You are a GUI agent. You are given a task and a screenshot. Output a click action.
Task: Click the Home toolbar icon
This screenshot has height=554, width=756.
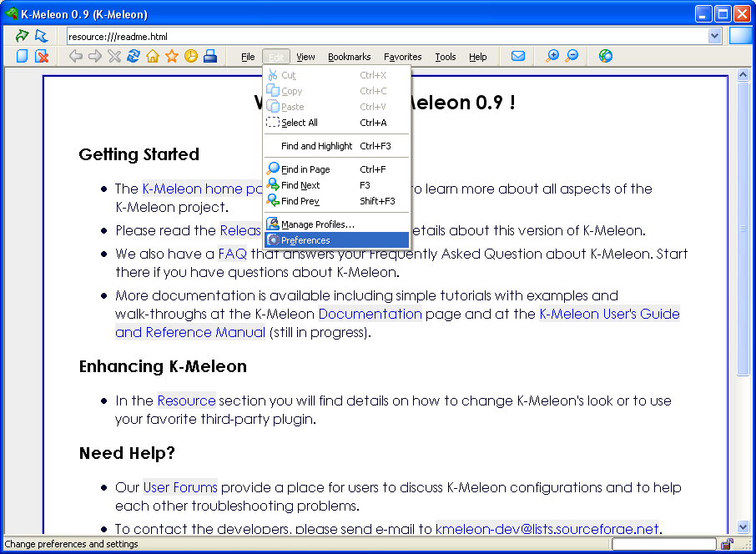tap(153, 56)
